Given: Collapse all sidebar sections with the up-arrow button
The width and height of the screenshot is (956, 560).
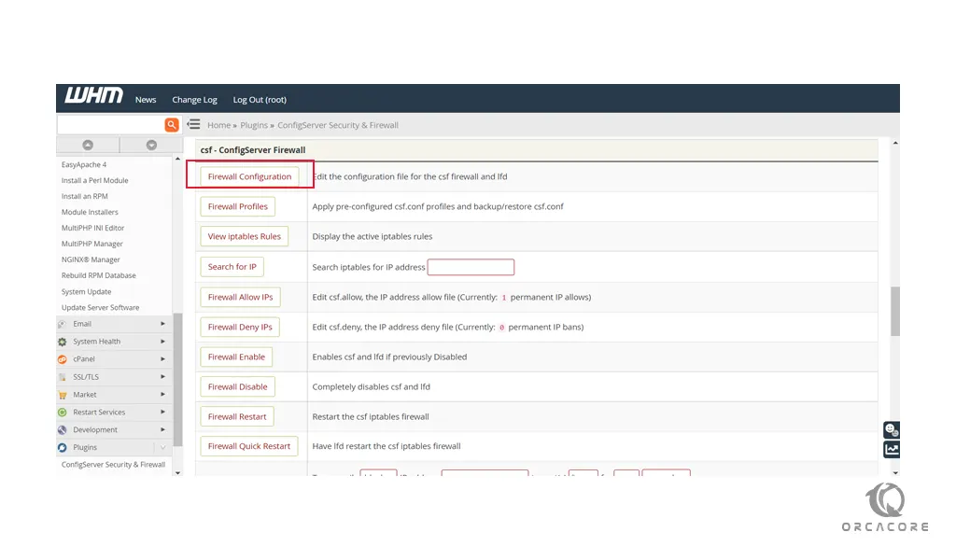Looking at the screenshot, I should (88, 145).
